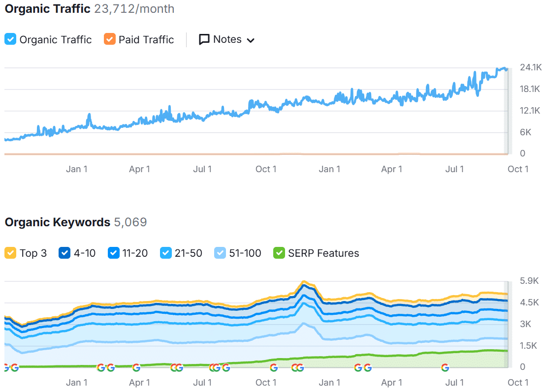This screenshot has width=544, height=392.
Task: Hide the 4-10 position keywords series
Action: coord(65,253)
